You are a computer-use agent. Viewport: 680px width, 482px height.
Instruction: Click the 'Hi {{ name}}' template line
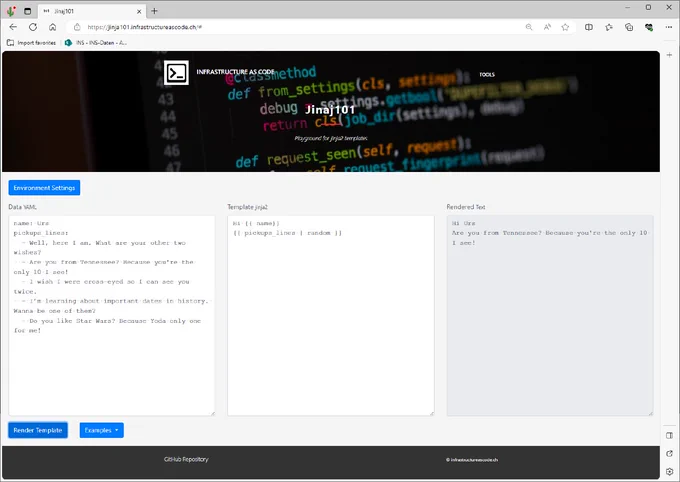point(256,223)
